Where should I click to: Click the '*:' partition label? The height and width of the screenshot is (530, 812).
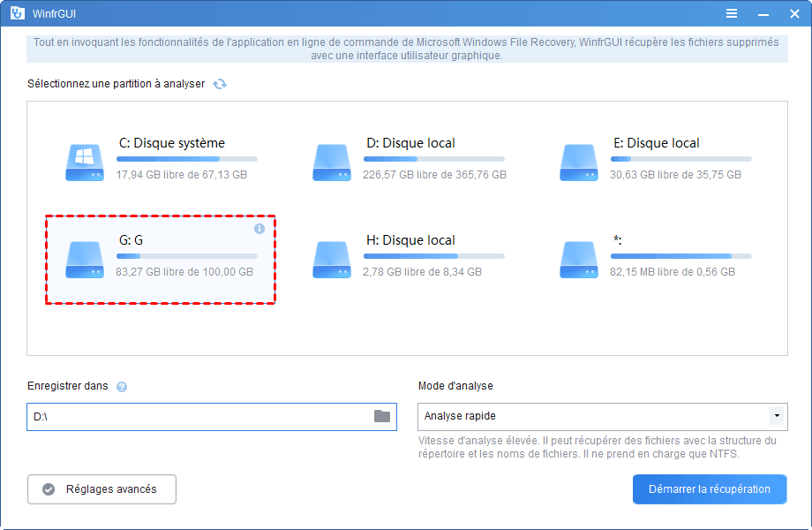pos(617,240)
